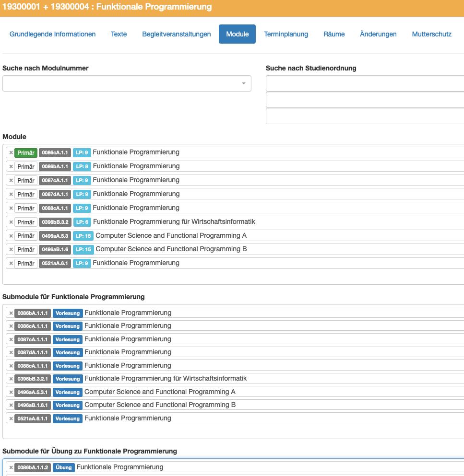
Task: Switch to the Texte tab
Action: coord(119,34)
